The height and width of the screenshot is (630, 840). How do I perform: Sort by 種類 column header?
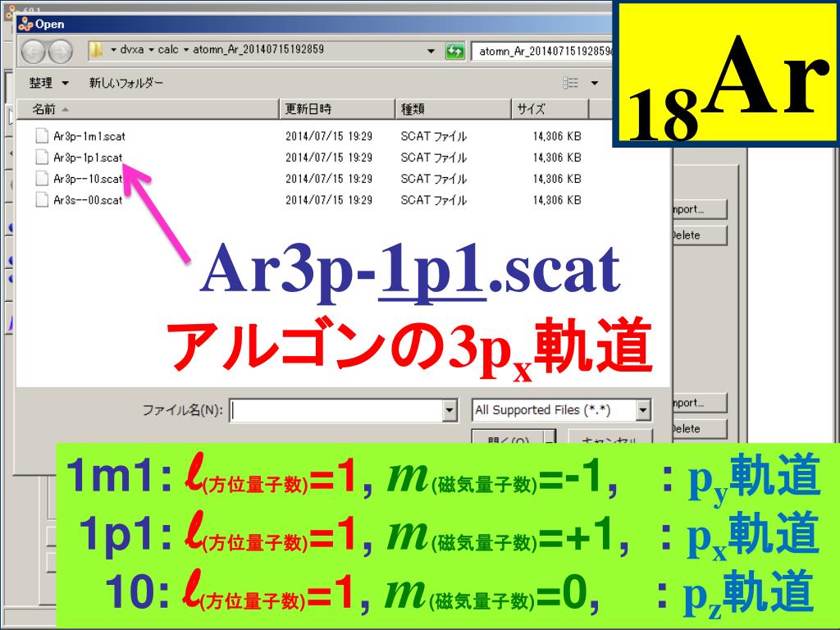(x=453, y=109)
